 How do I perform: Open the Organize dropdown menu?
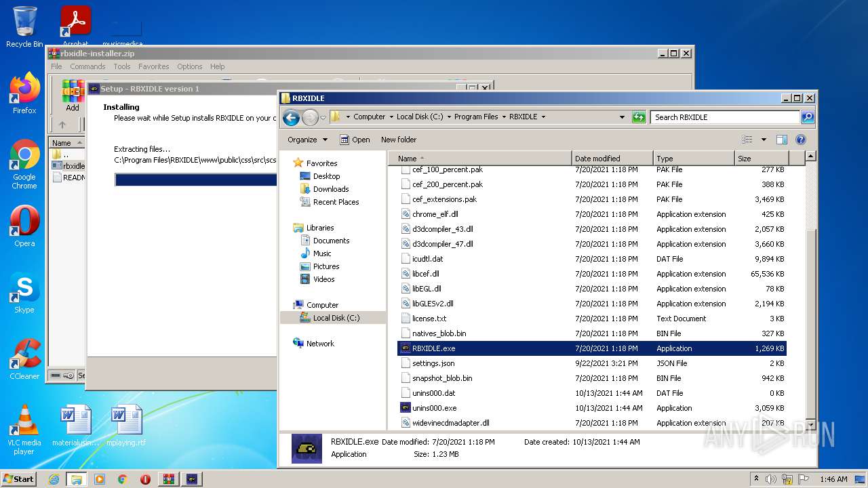pos(307,140)
